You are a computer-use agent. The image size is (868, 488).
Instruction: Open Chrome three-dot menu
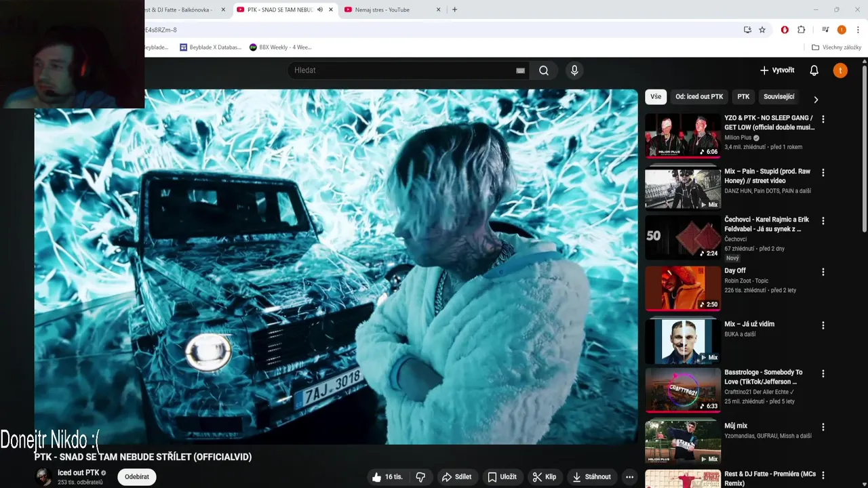(x=858, y=30)
